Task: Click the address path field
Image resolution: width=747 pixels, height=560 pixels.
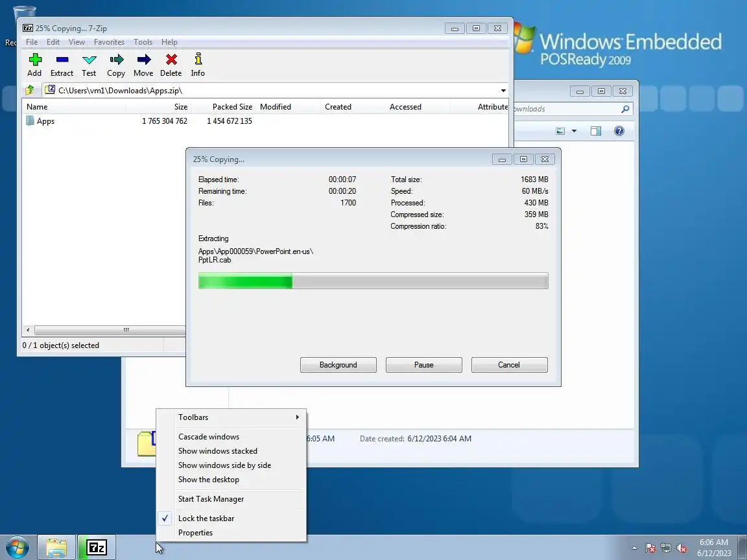Action: pyautogui.click(x=276, y=91)
